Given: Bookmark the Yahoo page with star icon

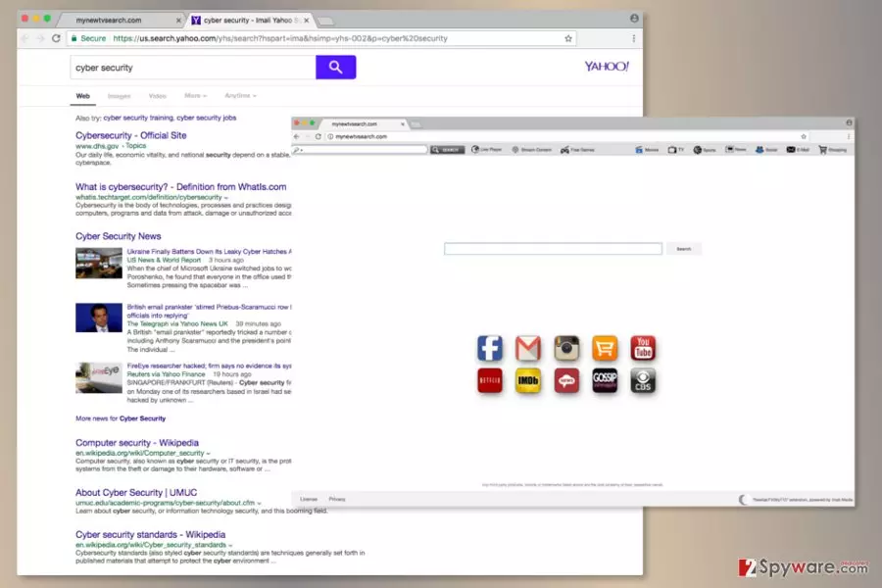Looking at the screenshot, I should (568, 38).
